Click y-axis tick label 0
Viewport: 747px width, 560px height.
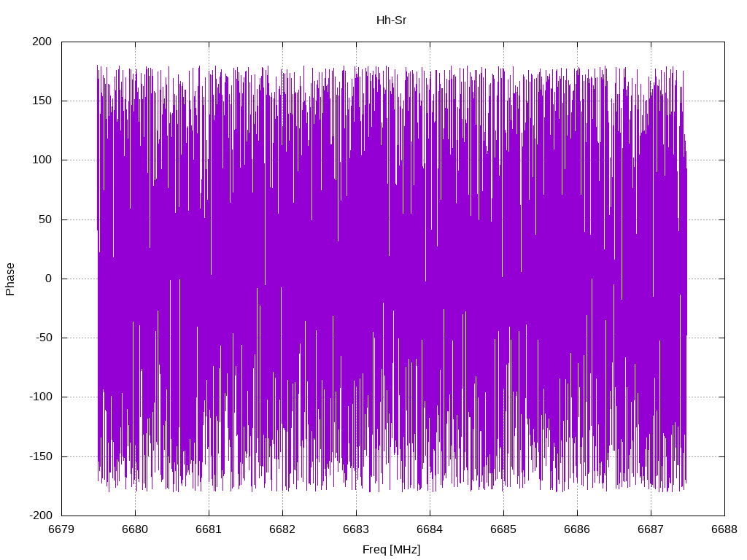(x=49, y=279)
